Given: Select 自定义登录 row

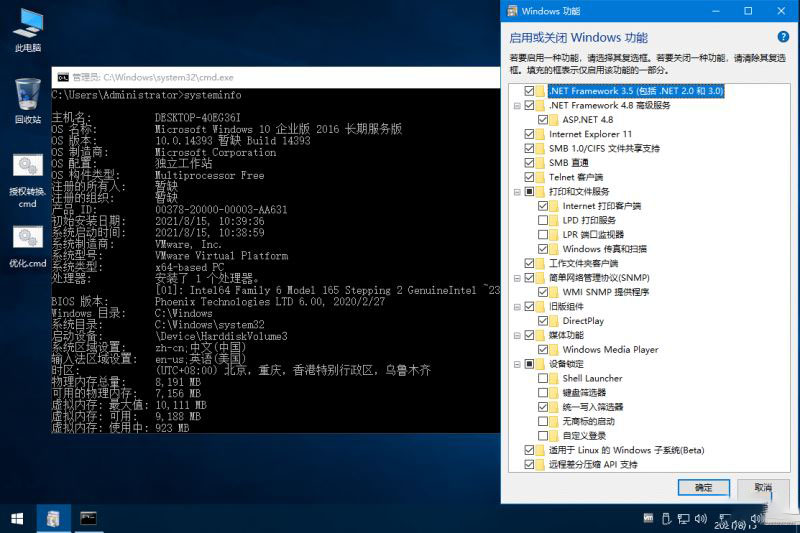Looking at the screenshot, I should tap(584, 436).
